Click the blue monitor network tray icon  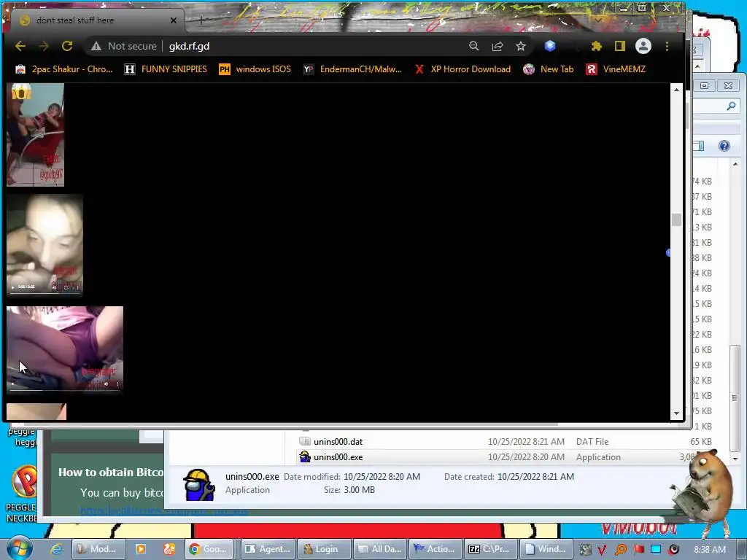pos(656,550)
